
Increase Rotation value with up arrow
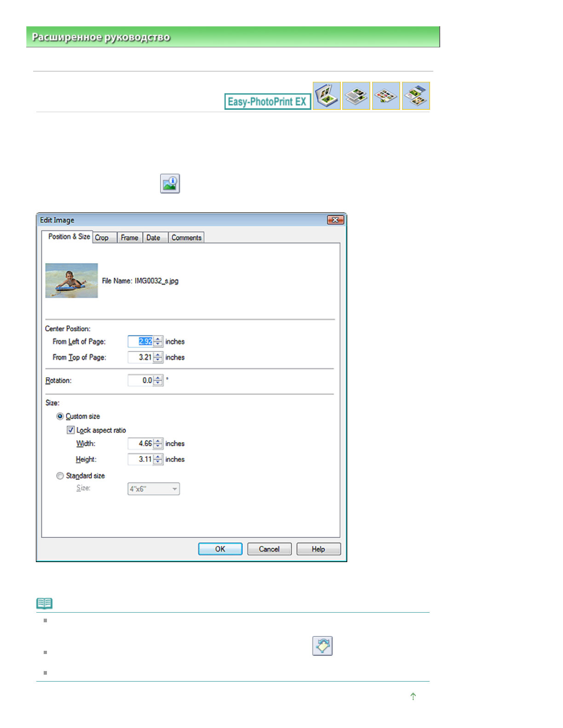click(158, 378)
